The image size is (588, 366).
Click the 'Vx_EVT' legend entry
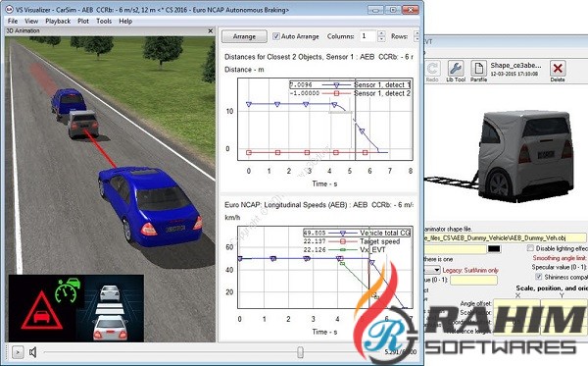point(372,249)
